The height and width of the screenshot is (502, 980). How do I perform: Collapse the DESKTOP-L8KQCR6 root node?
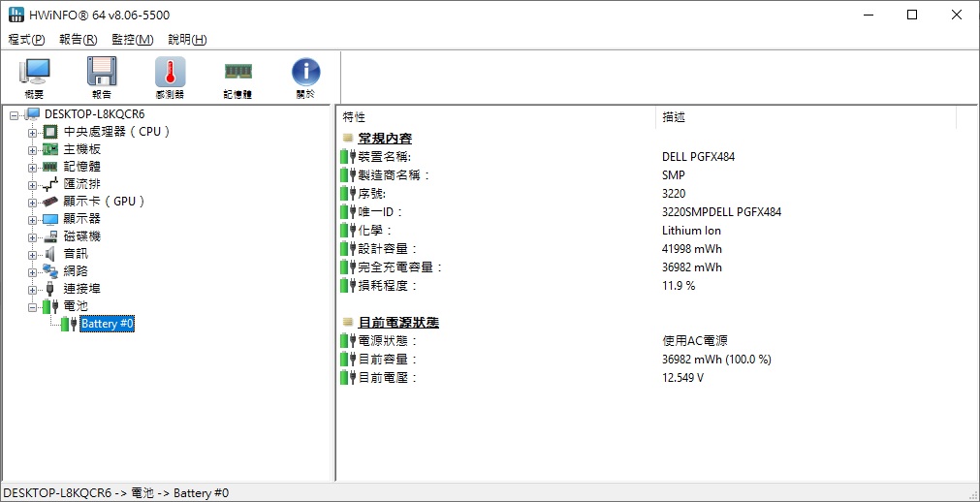(x=15, y=115)
